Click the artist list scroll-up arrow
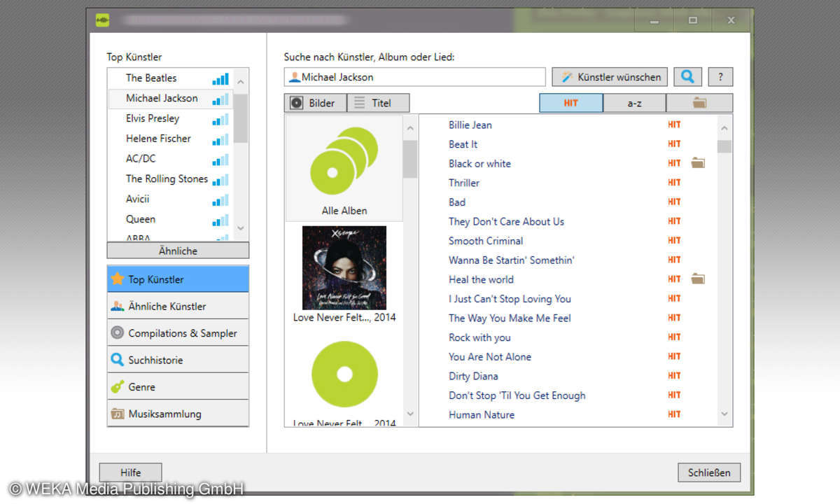 point(241,80)
